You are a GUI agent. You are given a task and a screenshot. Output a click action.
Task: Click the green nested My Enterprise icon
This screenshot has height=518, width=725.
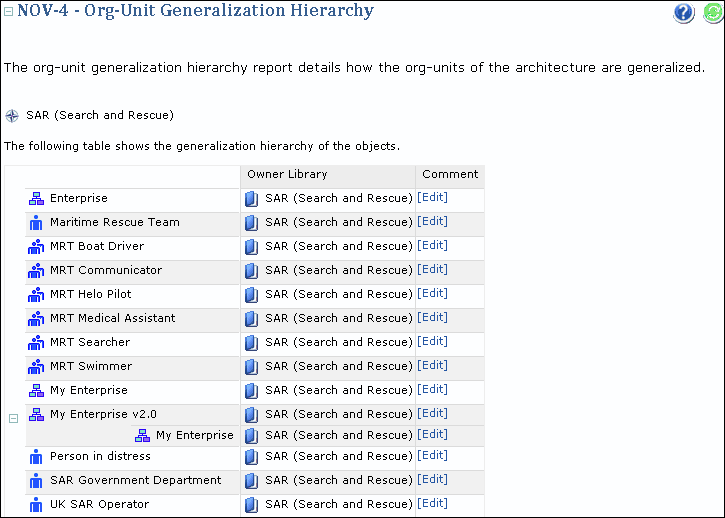coord(142,436)
